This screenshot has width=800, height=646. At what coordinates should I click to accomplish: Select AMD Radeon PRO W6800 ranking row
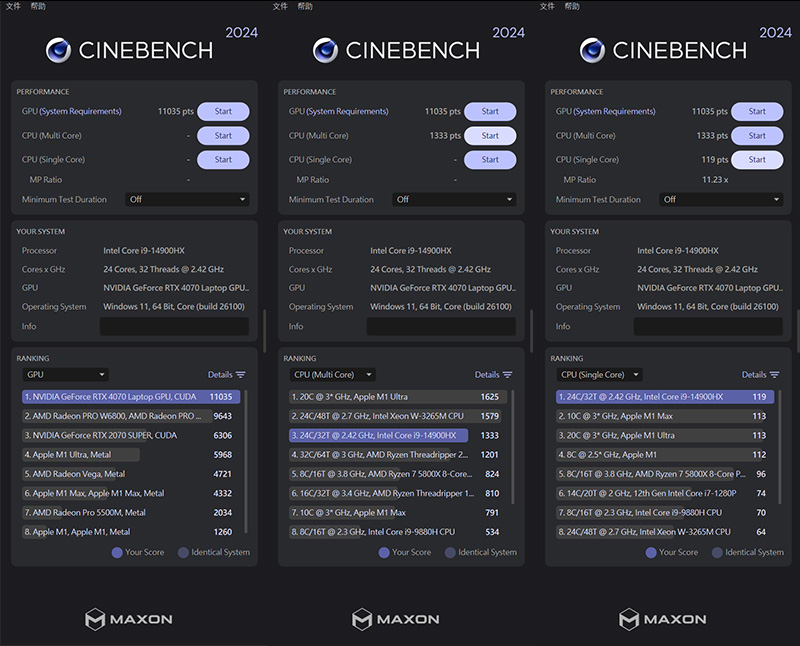[131, 416]
